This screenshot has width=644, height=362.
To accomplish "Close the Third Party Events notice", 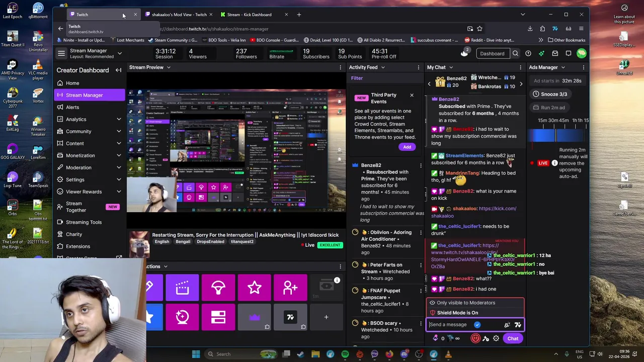I will [412, 95].
